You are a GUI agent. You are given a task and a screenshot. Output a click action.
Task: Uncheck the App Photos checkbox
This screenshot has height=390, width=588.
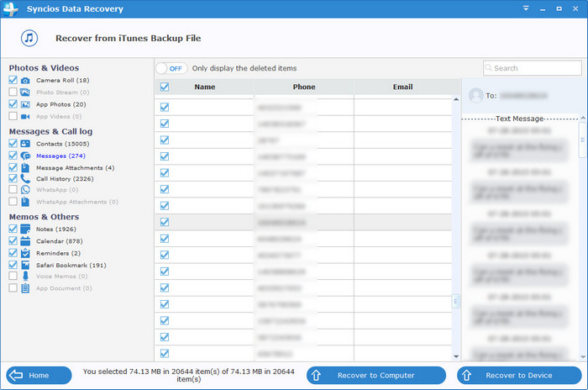13,104
